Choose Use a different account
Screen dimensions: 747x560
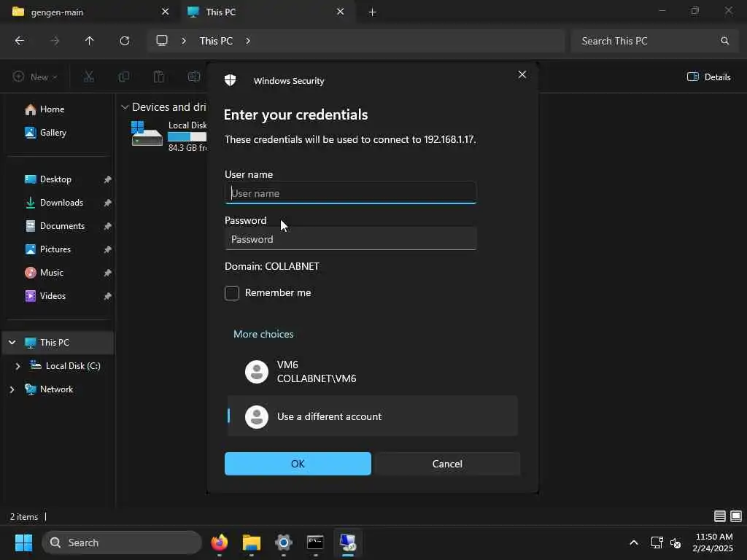(x=373, y=416)
